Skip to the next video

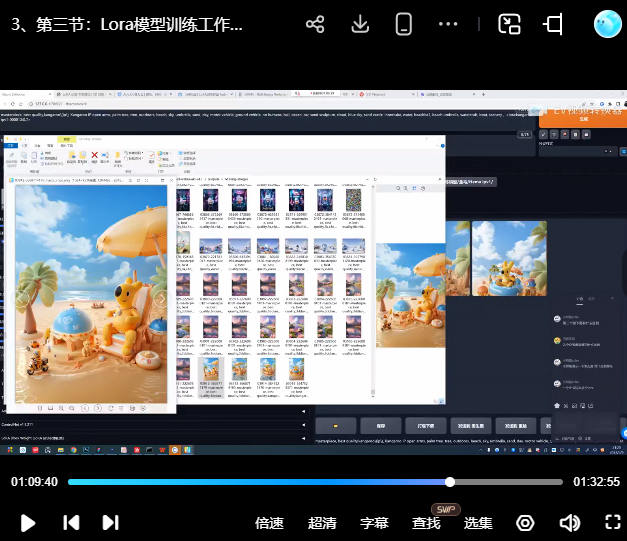pyautogui.click(x=110, y=522)
